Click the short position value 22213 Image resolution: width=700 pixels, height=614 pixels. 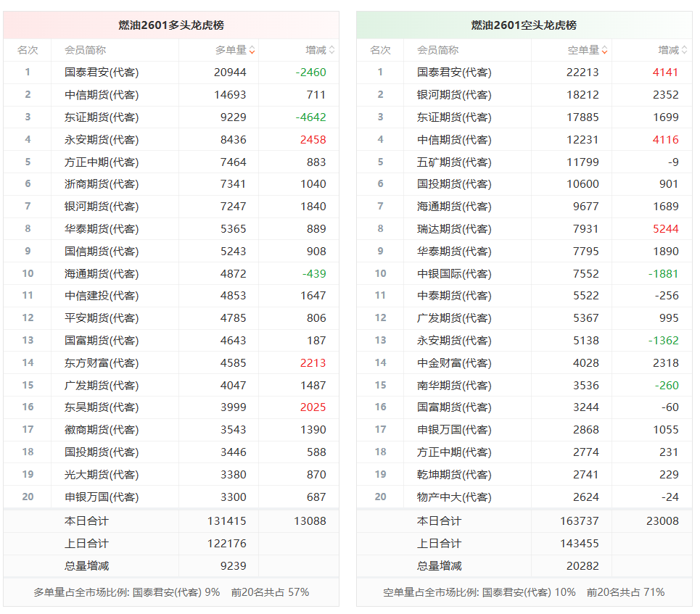point(582,72)
